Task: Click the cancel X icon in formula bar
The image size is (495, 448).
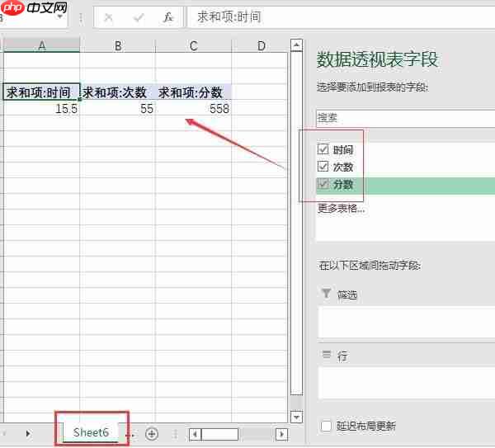Action: [x=108, y=17]
